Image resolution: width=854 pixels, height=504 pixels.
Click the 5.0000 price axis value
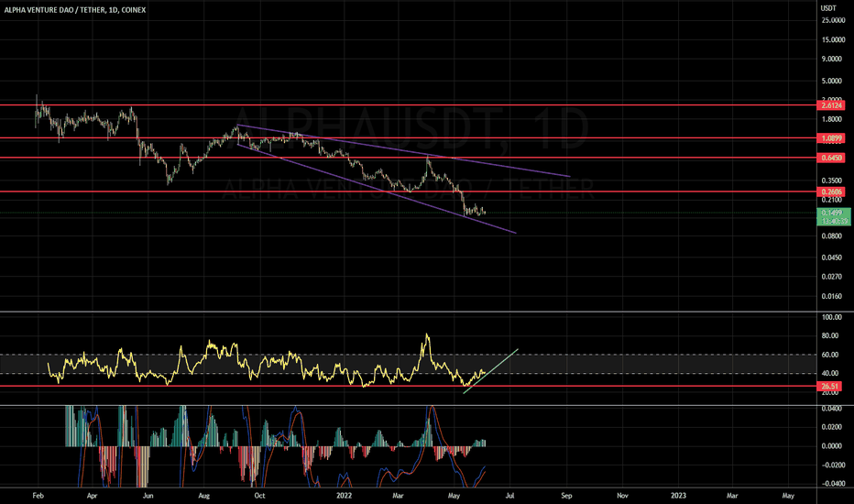pos(832,81)
